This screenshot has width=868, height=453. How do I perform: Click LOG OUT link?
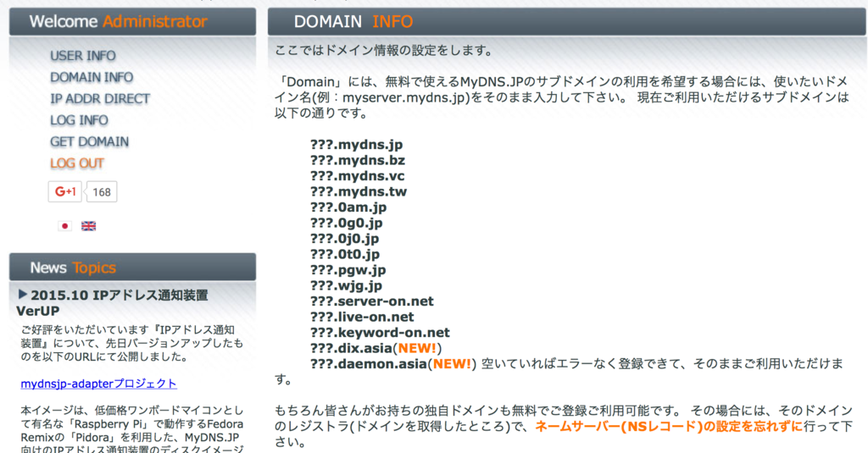point(77,163)
